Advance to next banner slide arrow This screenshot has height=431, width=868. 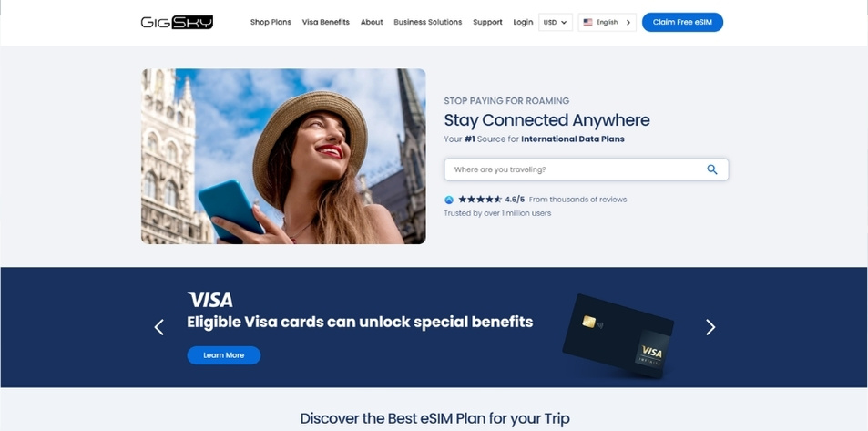click(710, 327)
